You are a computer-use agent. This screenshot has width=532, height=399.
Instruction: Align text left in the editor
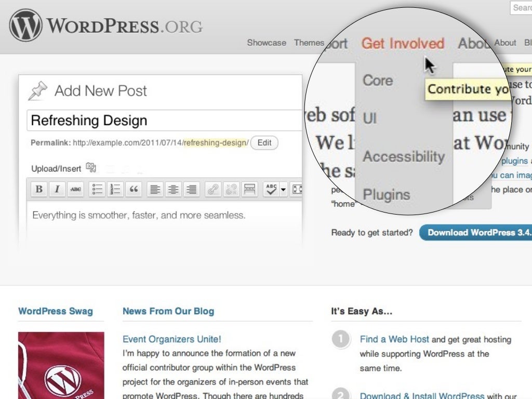tap(155, 189)
